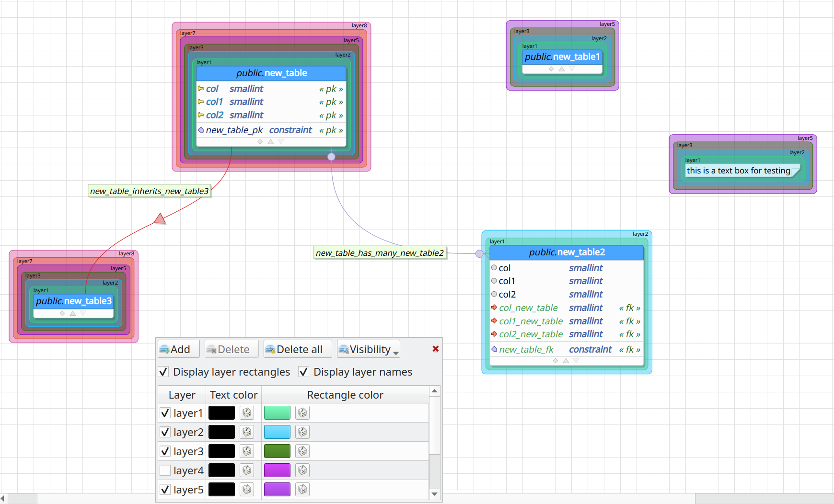
Task: Enable visibility checkbox for layer4
Action: tap(165, 470)
